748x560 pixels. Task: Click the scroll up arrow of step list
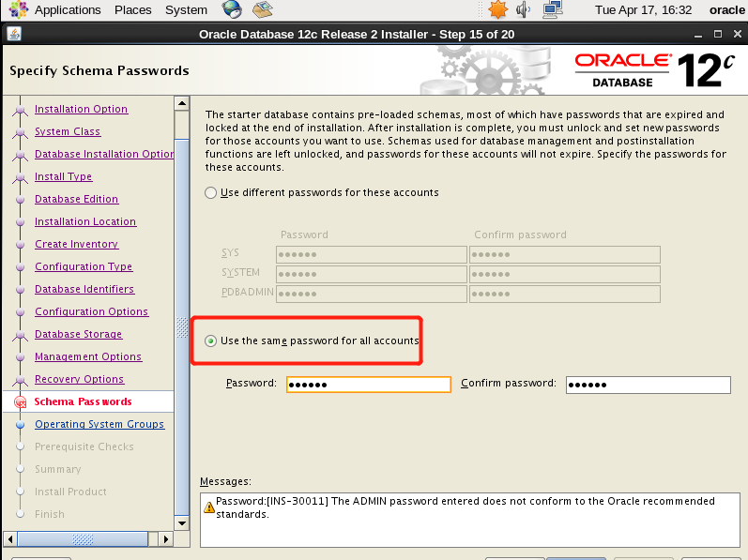[x=182, y=103]
